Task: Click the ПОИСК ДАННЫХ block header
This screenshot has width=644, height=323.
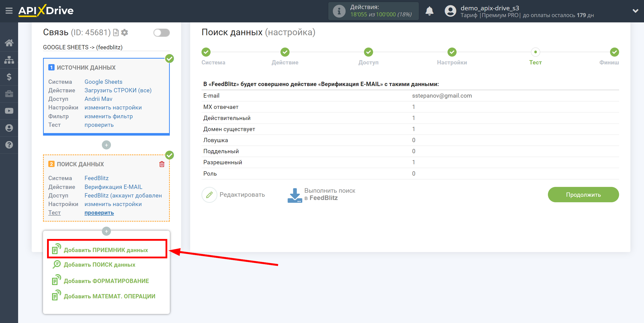Action: pos(80,164)
